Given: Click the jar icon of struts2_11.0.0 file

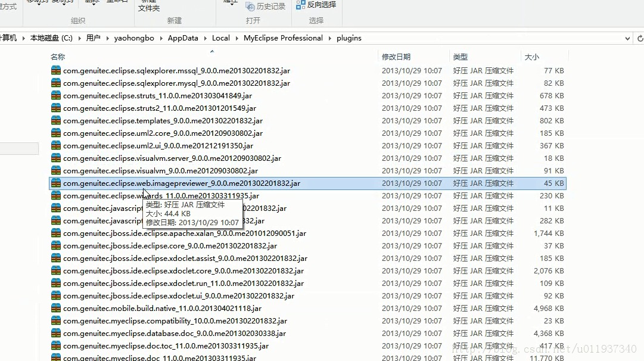Looking at the screenshot, I should pos(56,108).
